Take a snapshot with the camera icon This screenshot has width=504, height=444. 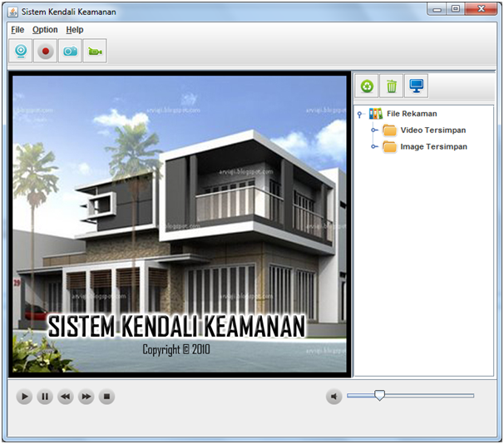(71, 52)
